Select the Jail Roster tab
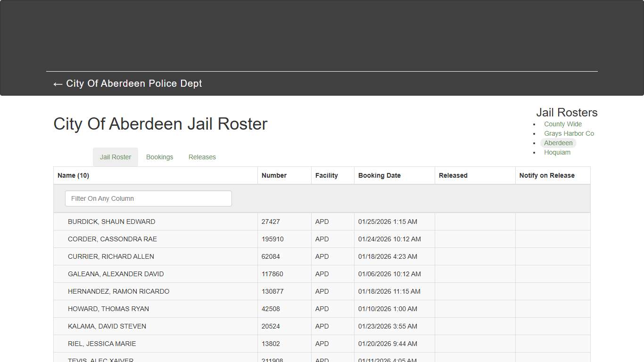The width and height of the screenshot is (644, 362). (115, 157)
